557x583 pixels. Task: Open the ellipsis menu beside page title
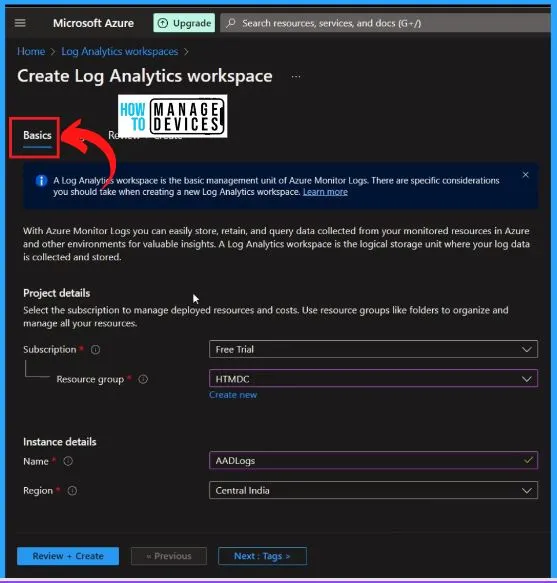tap(296, 77)
